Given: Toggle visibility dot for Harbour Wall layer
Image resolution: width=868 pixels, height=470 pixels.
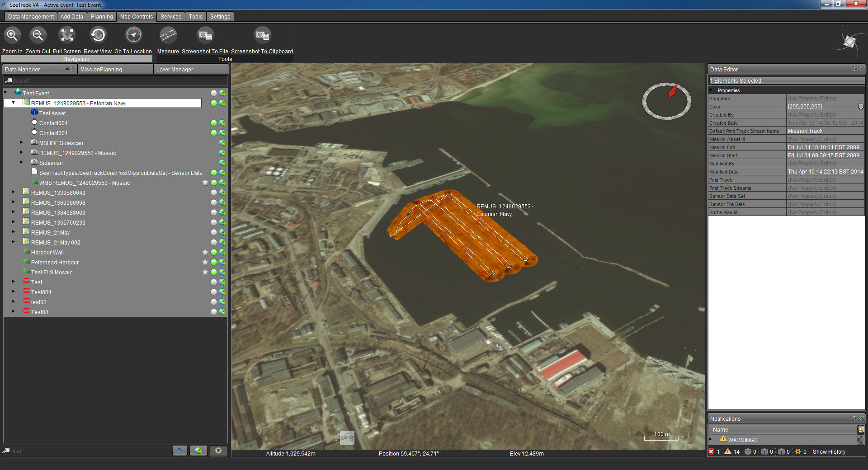Looking at the screenshot, I should (214, 252).
